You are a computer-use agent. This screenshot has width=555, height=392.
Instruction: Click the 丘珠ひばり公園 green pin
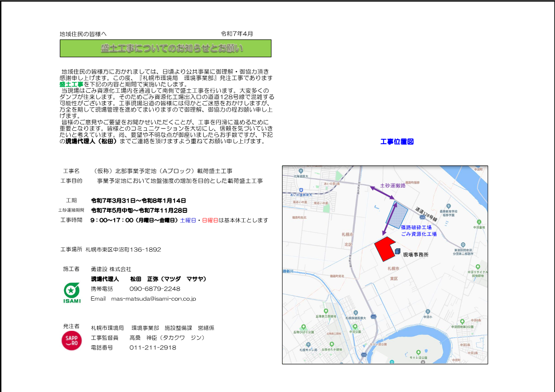(x=303, y=327)
